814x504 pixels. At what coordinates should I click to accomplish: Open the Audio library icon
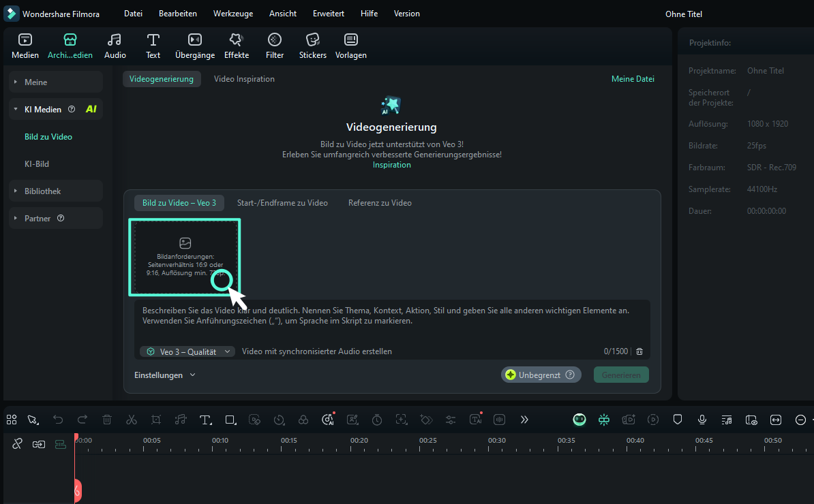tap(115, 46)
